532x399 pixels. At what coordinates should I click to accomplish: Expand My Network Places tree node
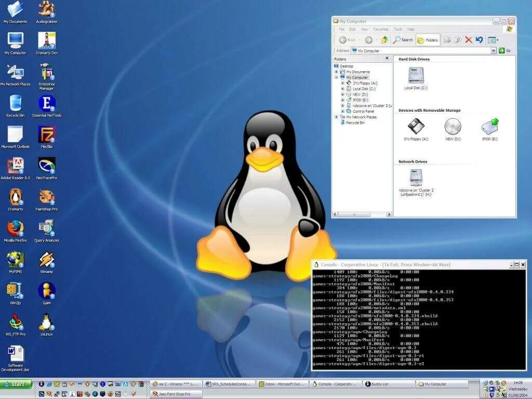(336, 117)
